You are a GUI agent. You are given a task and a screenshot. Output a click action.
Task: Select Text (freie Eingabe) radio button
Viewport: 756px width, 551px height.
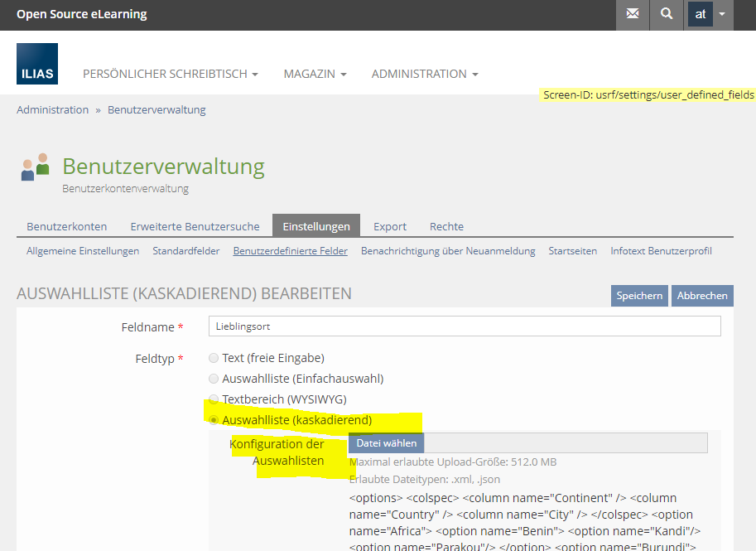214,358
